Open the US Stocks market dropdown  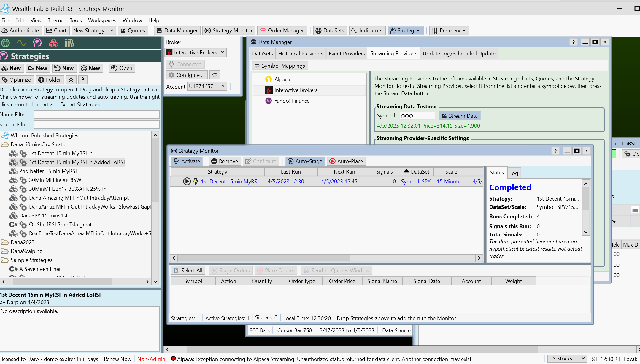pos(567,359)
